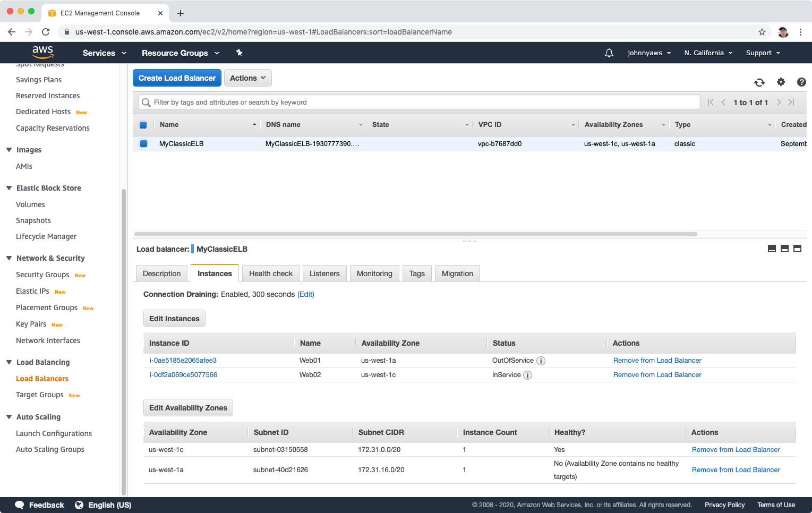Reload the browser page
Image resolution: width=812 pixels, height=513 pixels.
(46, 32)
